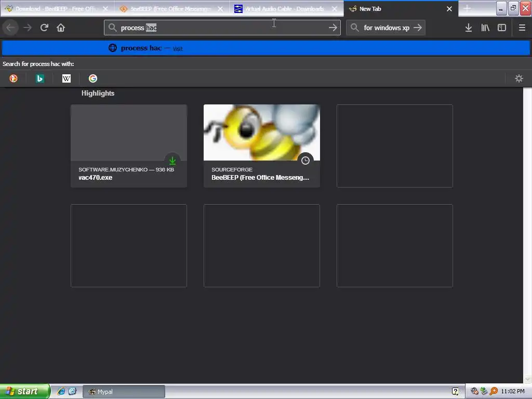Click the network tray icon

coord(484,392)
